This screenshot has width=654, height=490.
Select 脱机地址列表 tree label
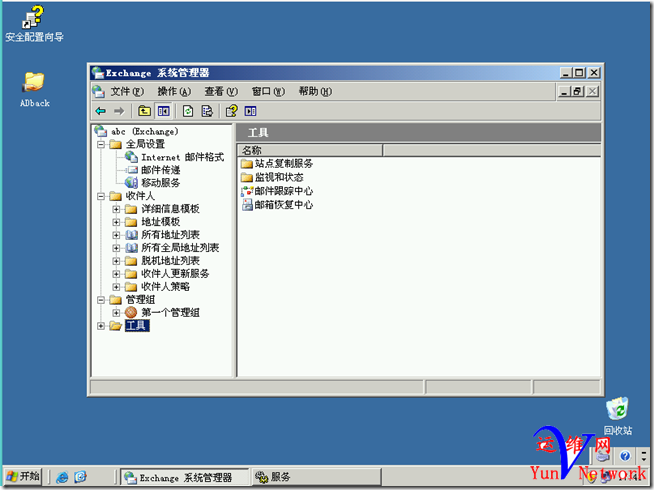[x=170, y=261]
